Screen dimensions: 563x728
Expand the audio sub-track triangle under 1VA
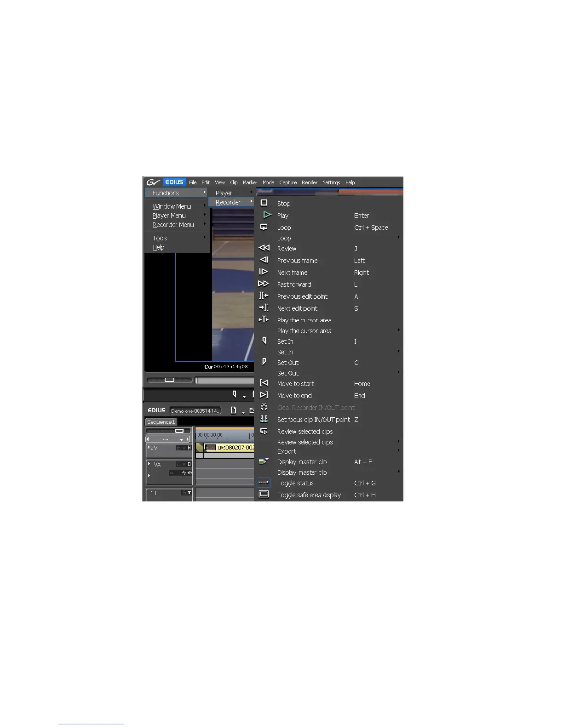click(x=149, y=475)
